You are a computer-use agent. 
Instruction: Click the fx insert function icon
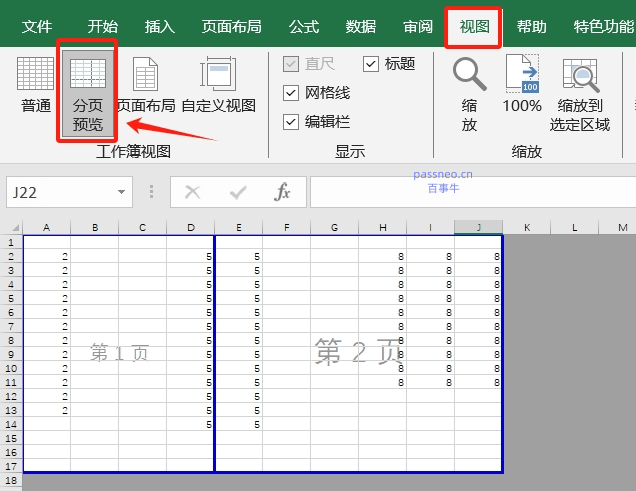point(283,192)
